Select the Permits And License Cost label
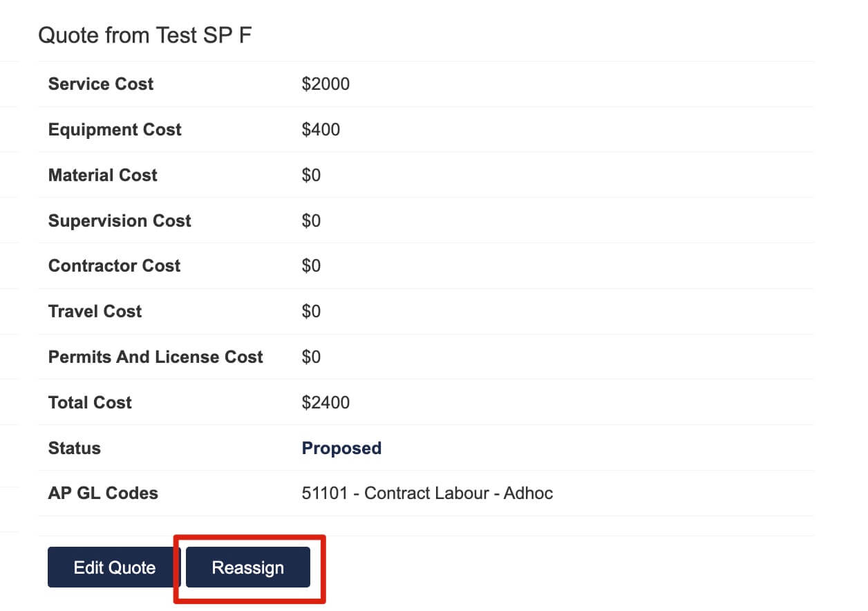The height and width of the screenshot is (611, 868). pos(155,357)
